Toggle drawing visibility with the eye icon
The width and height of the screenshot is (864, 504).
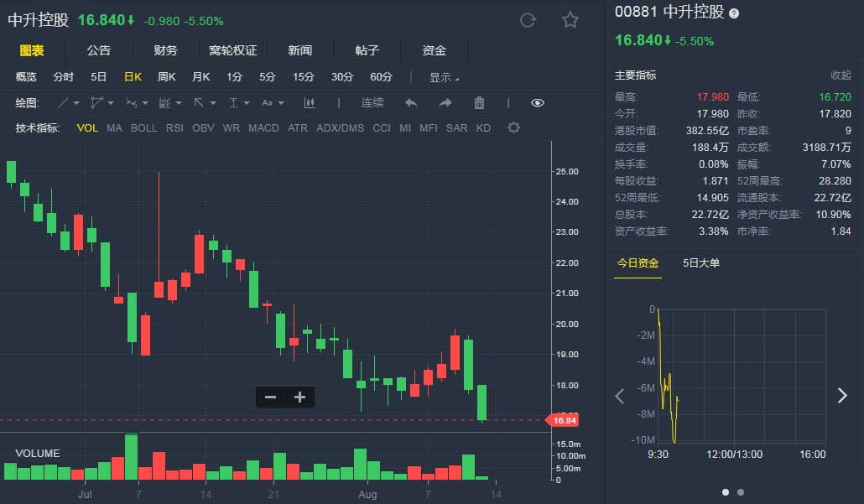(x=538, y=103)
